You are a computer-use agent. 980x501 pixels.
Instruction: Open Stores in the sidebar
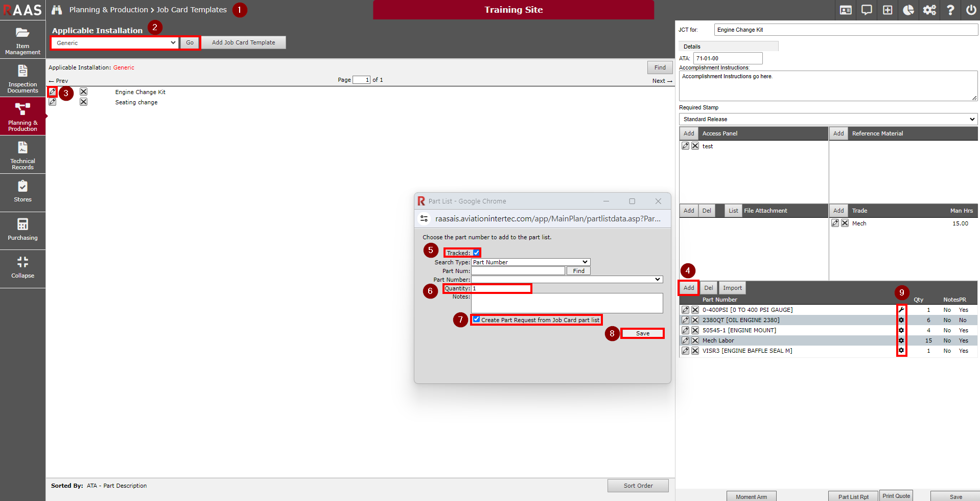[22, 192]
